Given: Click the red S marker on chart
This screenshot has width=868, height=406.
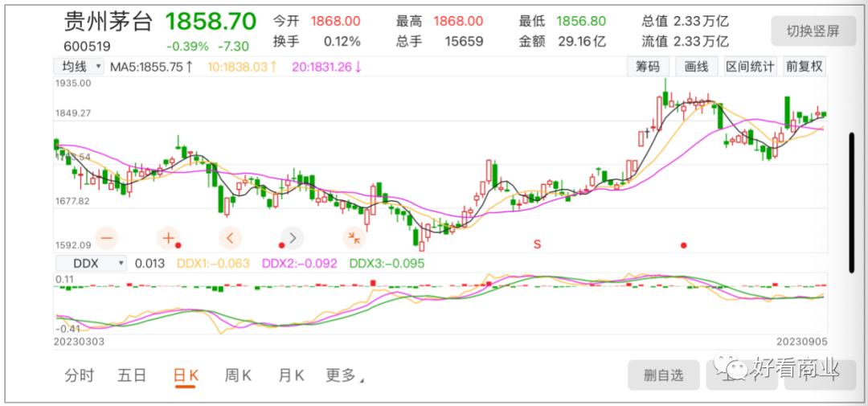Looking at the screenshot, I should [537, 244].
